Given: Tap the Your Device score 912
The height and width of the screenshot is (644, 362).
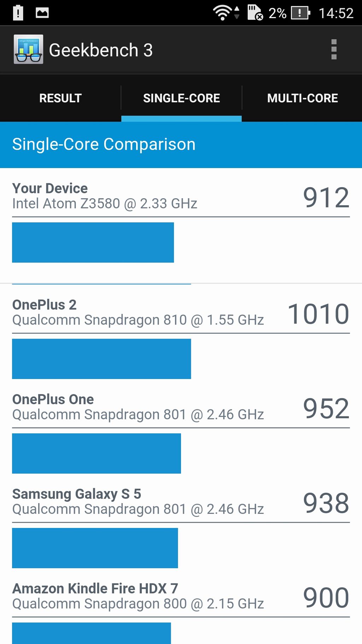Looking at the screenshot, I should pyautogui.click(x=326, y=197).
